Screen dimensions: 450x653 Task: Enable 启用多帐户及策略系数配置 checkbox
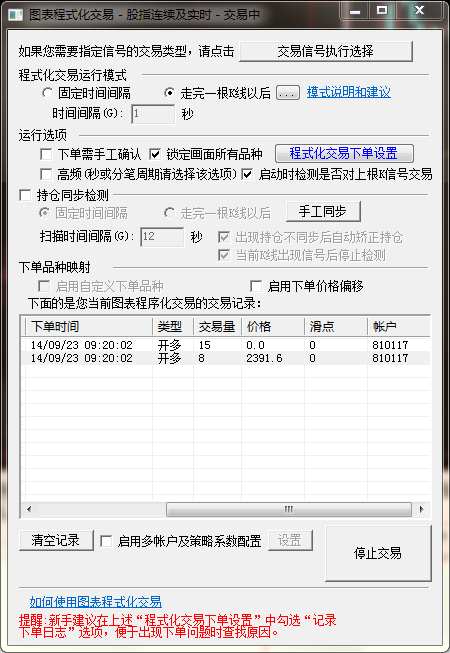pos(106,541)
